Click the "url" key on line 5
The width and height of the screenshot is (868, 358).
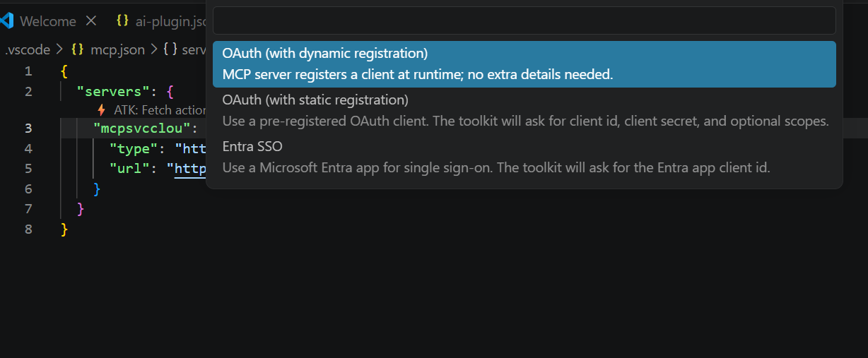130,169
